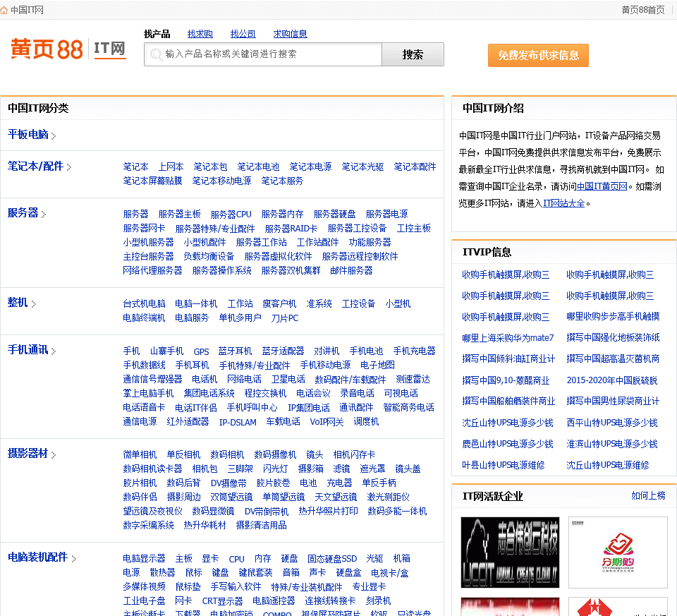Open the CRT显示器 subcategory link
Viewport: 677px width, 616px height.
222,601
